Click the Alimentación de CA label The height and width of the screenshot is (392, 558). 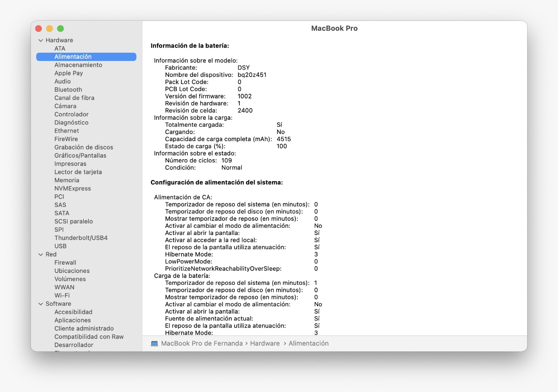pyautogui.click(x=183, y=197)
